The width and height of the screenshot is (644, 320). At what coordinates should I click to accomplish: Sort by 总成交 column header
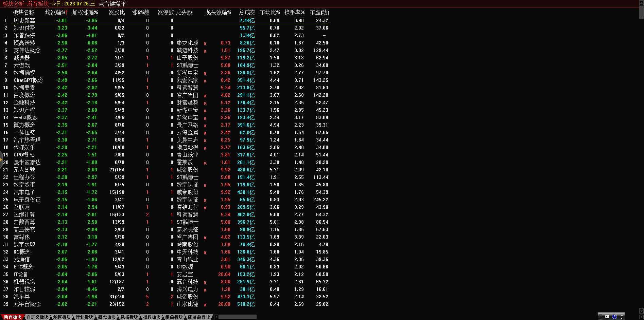pyautogui.click(x=247, y=12)
